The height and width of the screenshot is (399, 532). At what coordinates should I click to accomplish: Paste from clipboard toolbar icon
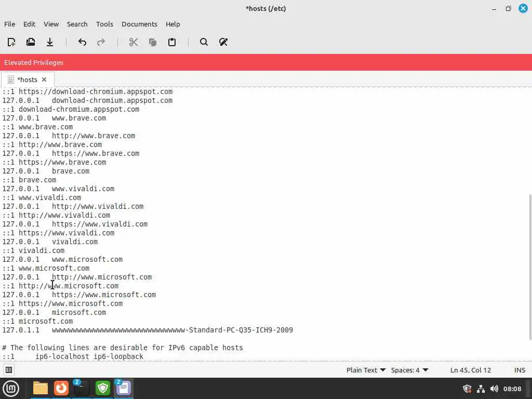(172, 42)
